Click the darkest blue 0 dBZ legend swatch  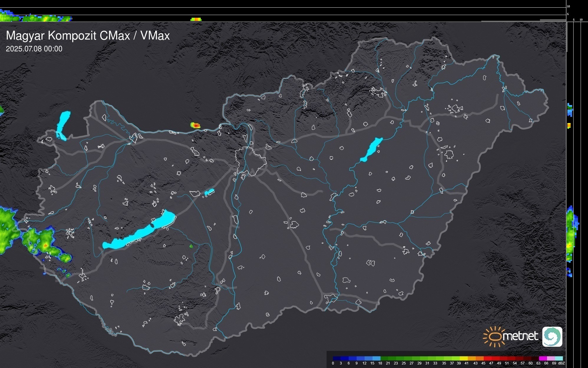[x=337, y=358]
